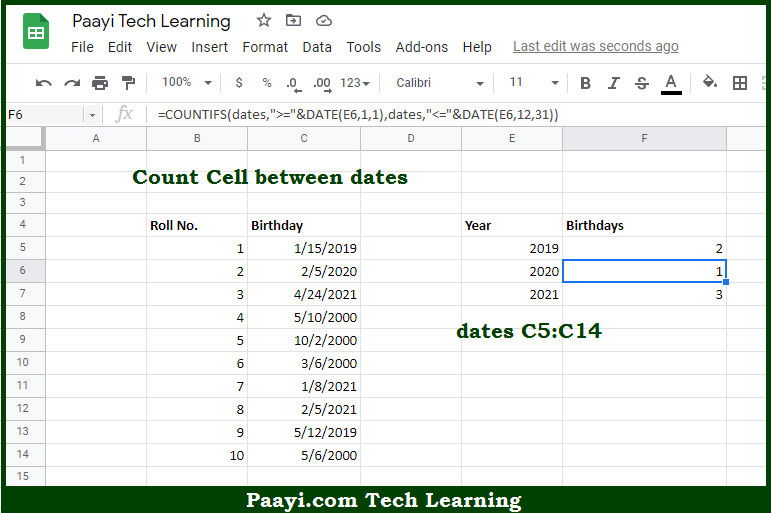
Task: Format cell as percent
Action: (267, 83)
